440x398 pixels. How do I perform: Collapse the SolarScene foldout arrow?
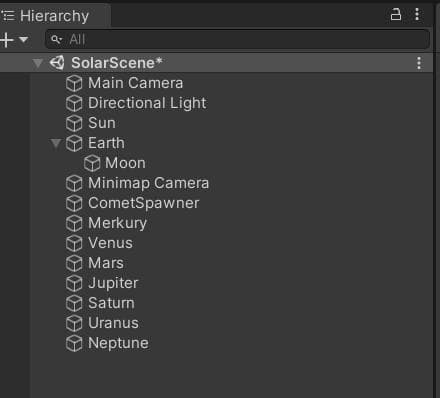[x=38, y=63]
